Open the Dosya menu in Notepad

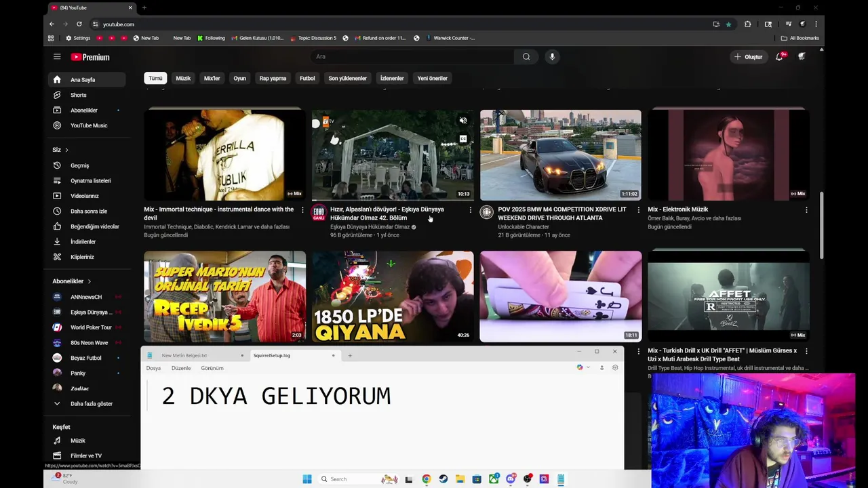click(x=153, y=368)
